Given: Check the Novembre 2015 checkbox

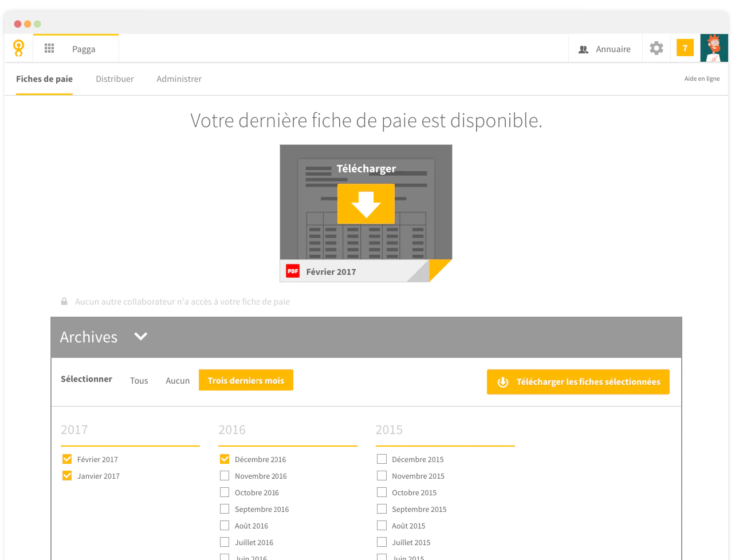Looking at the screenshot, I should [x=382, y=476].
